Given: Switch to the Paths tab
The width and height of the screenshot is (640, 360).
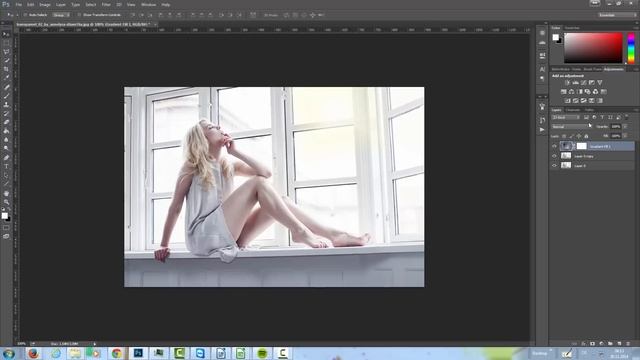Looking at the screenshot, I should click(589, 110).
